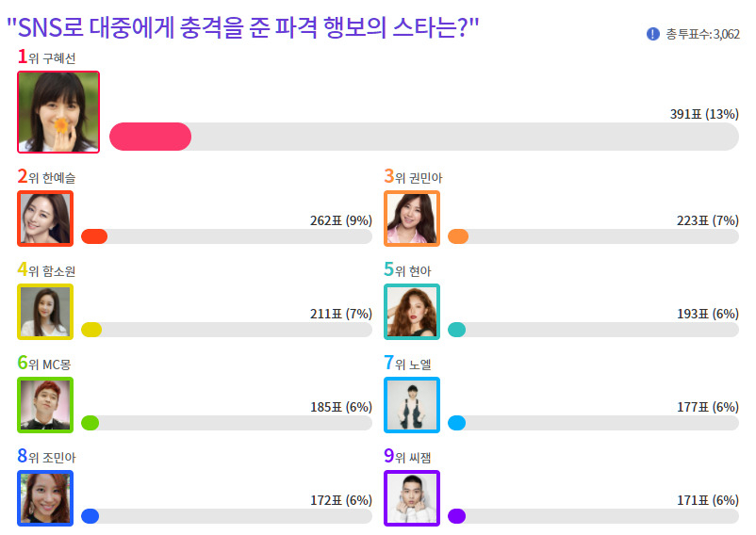Click the blue info icon beside total votes
Viewport: 756px width, 535px height.
point(652,34)
